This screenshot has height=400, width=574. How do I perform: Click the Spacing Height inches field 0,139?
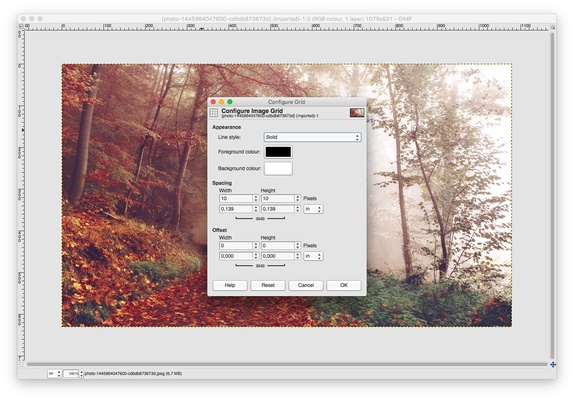tap(277, 209)
